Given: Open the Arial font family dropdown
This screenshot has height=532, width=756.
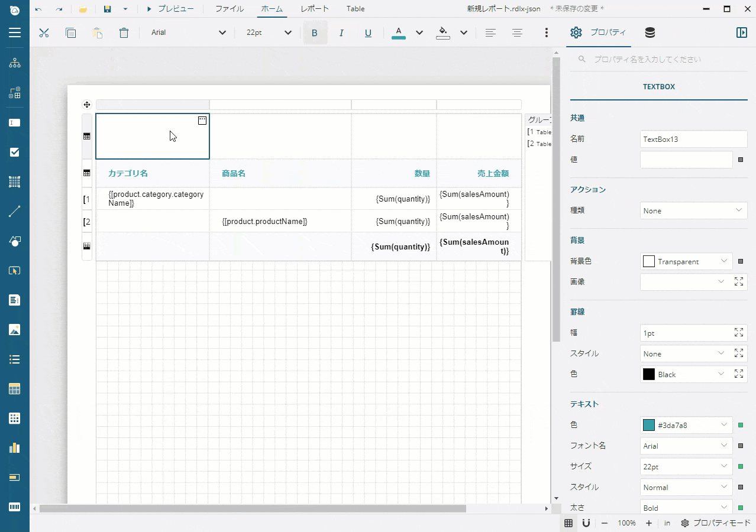Looking at the screenshot, I should click(188, 33).
